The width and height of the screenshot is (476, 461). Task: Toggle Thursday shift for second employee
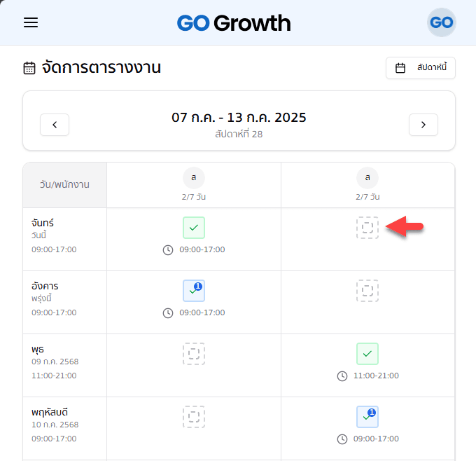coord(367,417)
